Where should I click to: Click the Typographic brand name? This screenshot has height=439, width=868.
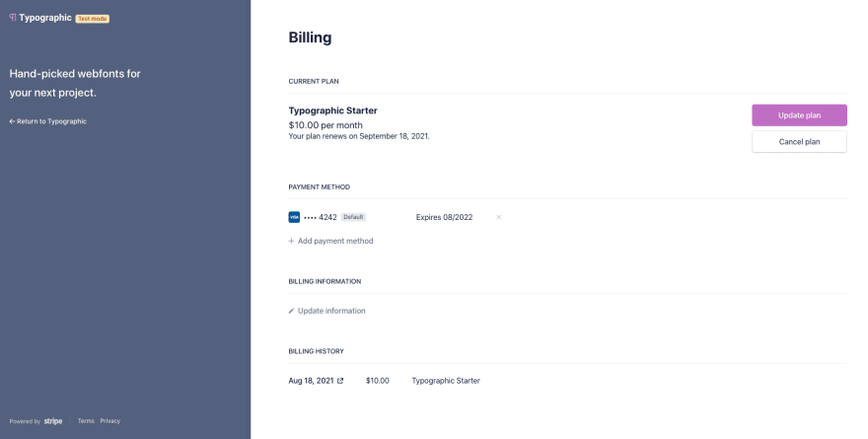pos(45,18)
